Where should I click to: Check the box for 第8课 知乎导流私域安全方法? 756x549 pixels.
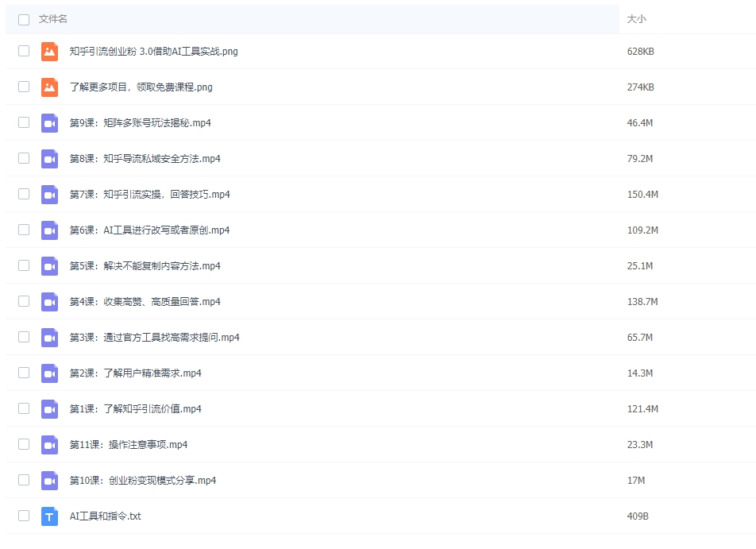pyautogui.click(x=23, y=158)
